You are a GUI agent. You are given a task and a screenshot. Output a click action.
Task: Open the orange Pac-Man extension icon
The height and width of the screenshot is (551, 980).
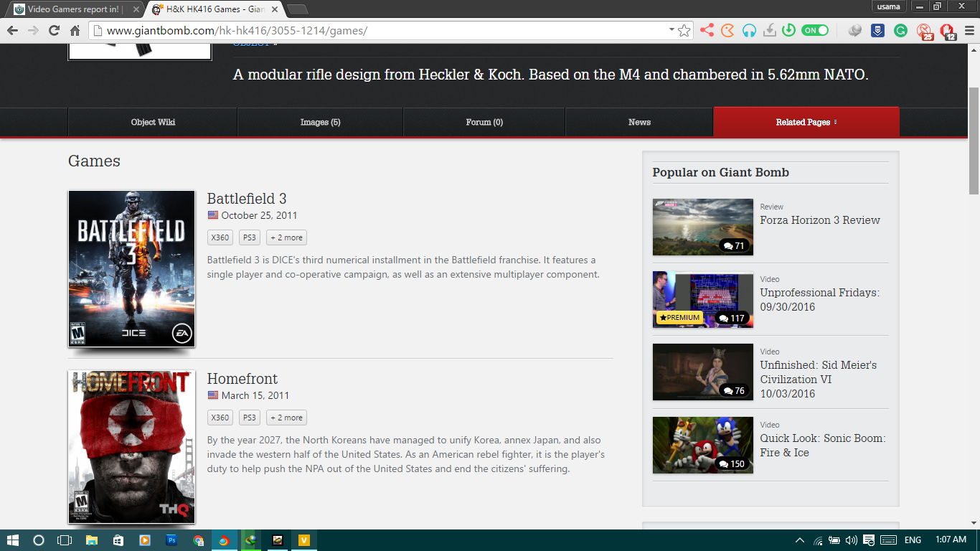click(x=728, y=30)
